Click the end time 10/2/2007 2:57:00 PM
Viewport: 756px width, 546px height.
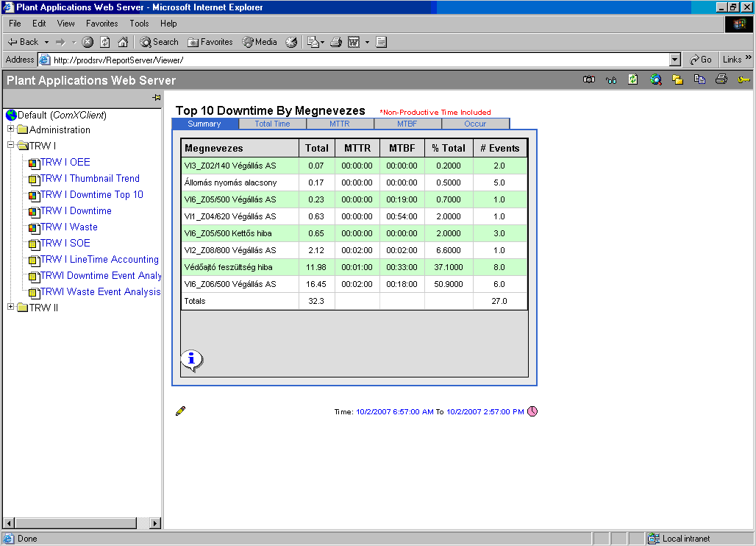(485, 412)
